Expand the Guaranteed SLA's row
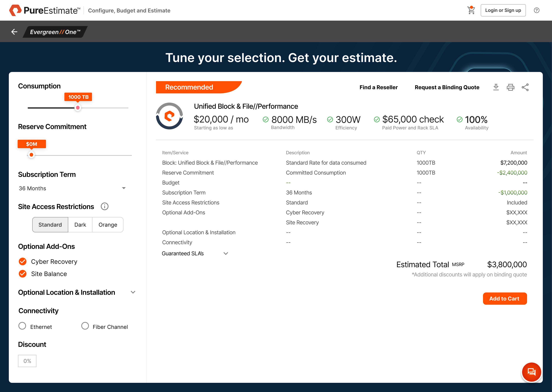 pos(226,253)
